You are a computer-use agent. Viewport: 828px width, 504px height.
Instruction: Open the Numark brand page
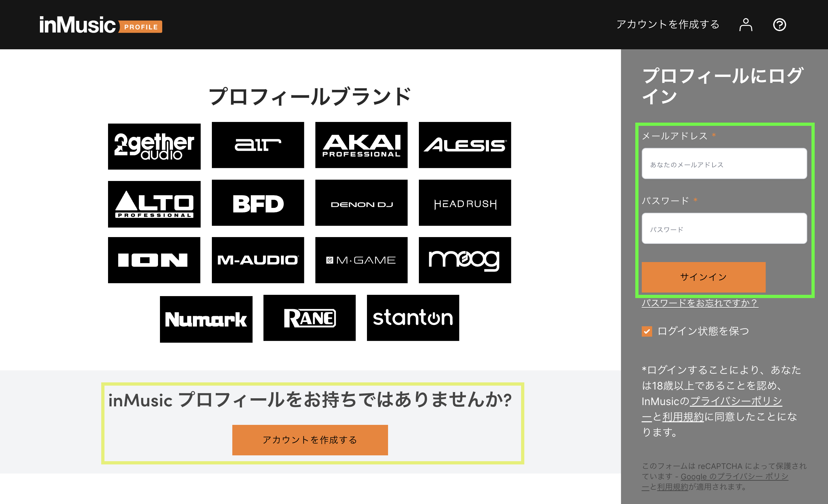(206, 318)
